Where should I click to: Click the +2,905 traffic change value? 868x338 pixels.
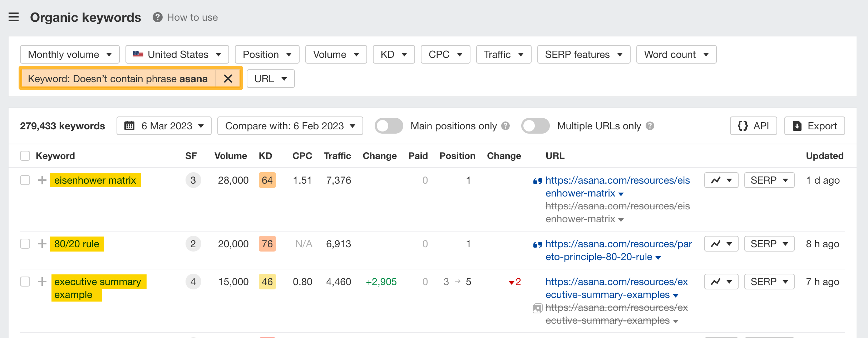pyautogui.click(x=381, y=282)
